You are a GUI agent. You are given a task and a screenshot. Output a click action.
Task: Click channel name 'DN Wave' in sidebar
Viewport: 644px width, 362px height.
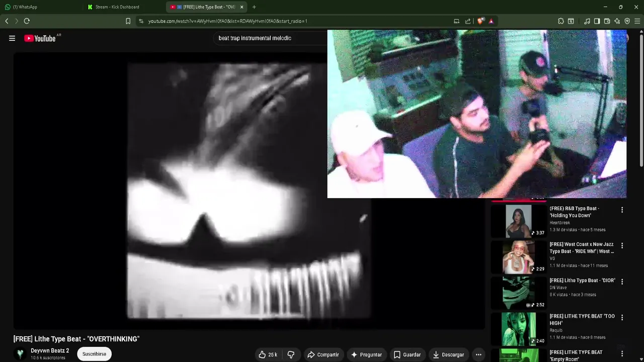pos(558,288)
